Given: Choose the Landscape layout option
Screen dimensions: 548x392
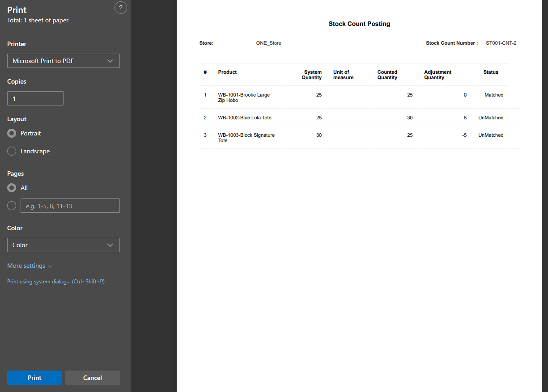Looking at the screenshot, I should point(12,151).
